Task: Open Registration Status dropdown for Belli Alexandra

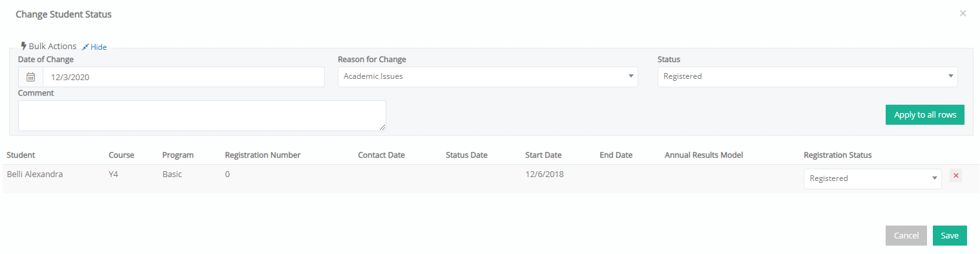Action: click(x=872, y=178)
